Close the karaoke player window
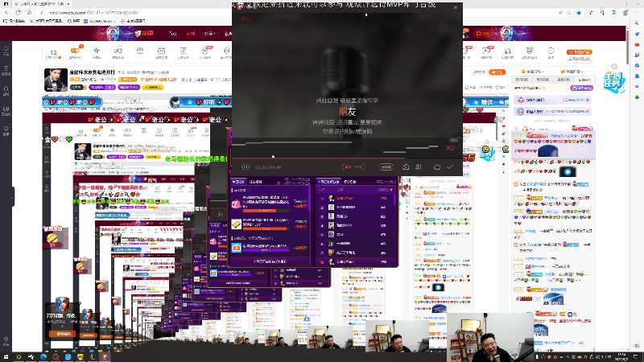 pos(456,7)
